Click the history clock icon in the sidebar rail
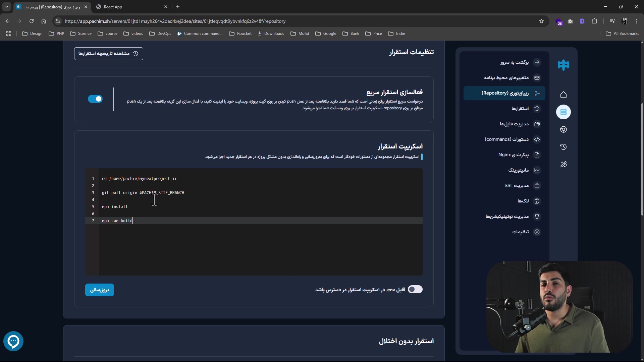Viewport: 644px width, 362px height. point(563,147)
